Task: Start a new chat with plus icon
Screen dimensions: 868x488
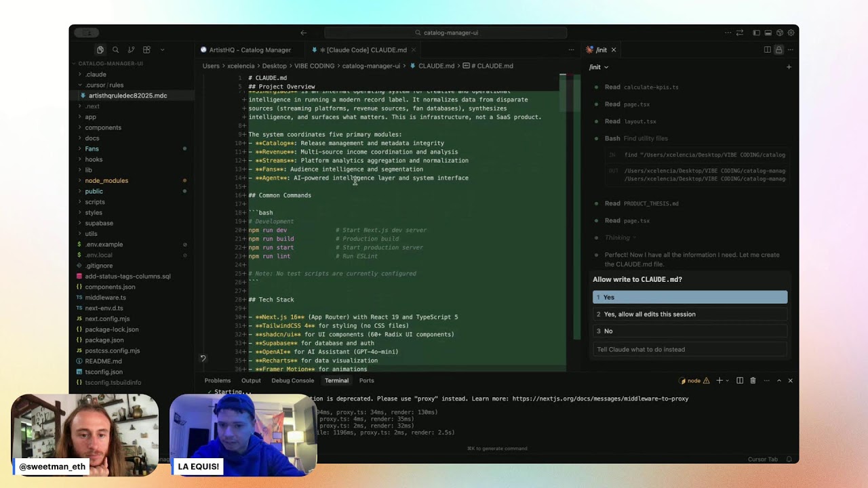Action: point(789,67)
